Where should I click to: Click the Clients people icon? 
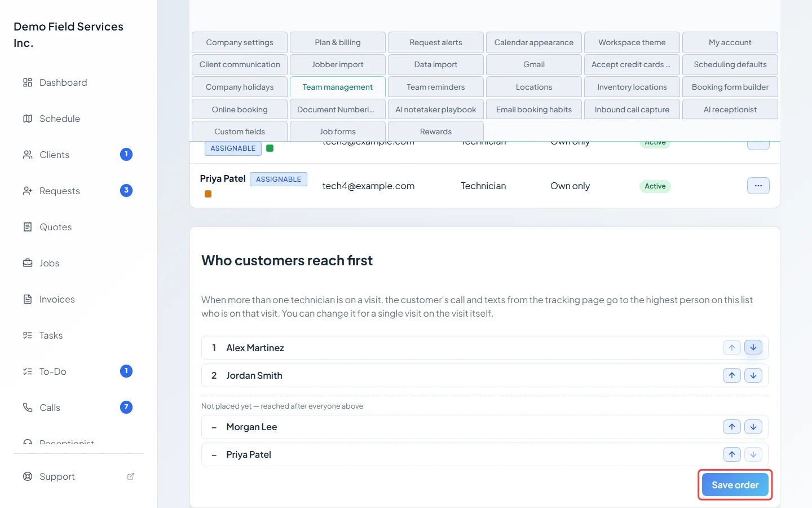point(28,155)
